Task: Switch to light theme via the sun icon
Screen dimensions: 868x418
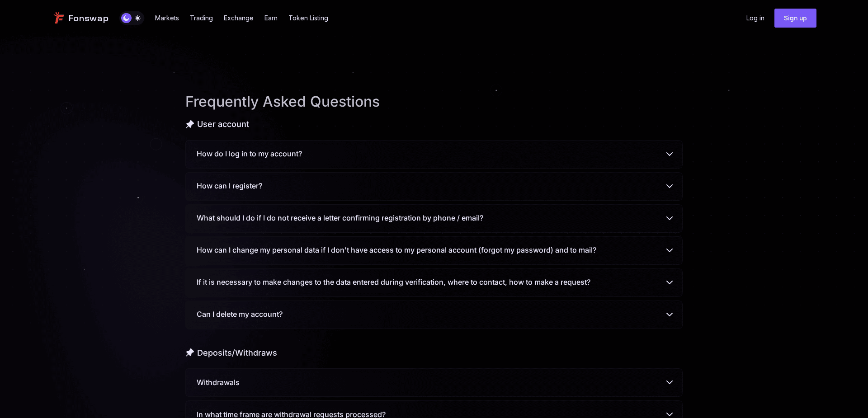Action: pyautogui.click(x=138, y=18)
